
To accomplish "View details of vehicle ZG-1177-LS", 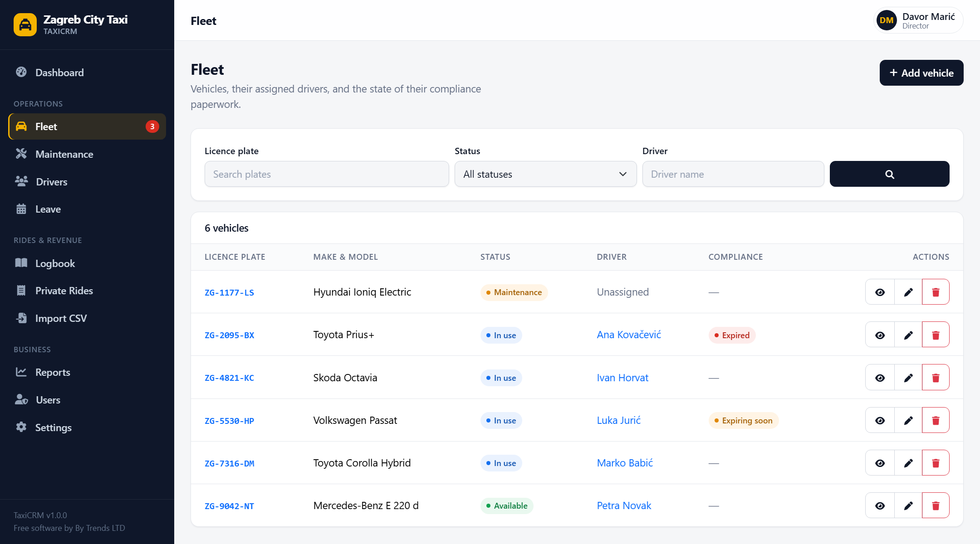I will [880, 292].
